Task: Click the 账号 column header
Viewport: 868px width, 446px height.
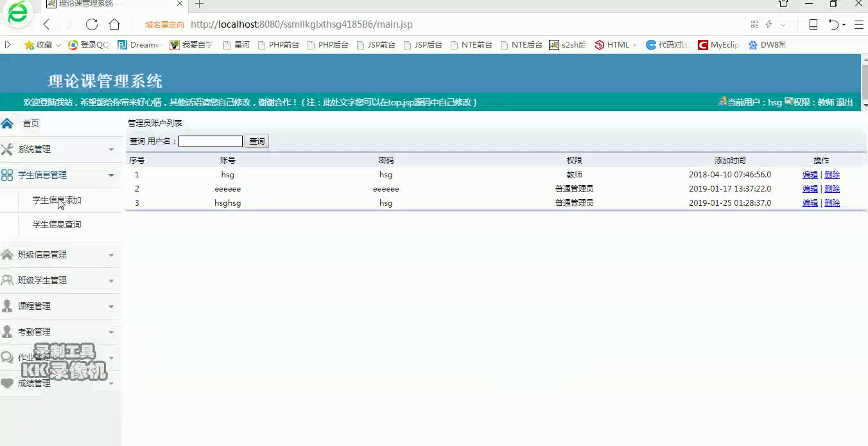Action: pyautogui.click(x=228, y=161)
